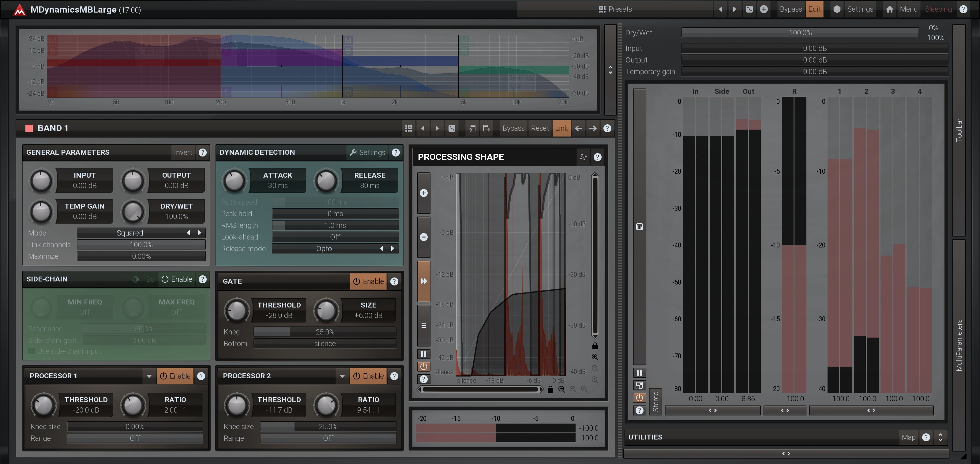Click the Processing Shape editor graph icon
The height and width of the screenshot is (464, 980).
(x=583, y=157)
